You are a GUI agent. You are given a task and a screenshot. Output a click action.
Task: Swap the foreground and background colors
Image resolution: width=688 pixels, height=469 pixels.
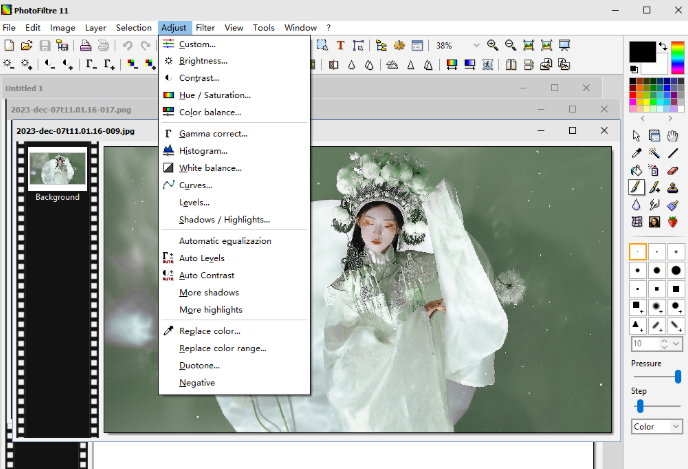[663, 46]
